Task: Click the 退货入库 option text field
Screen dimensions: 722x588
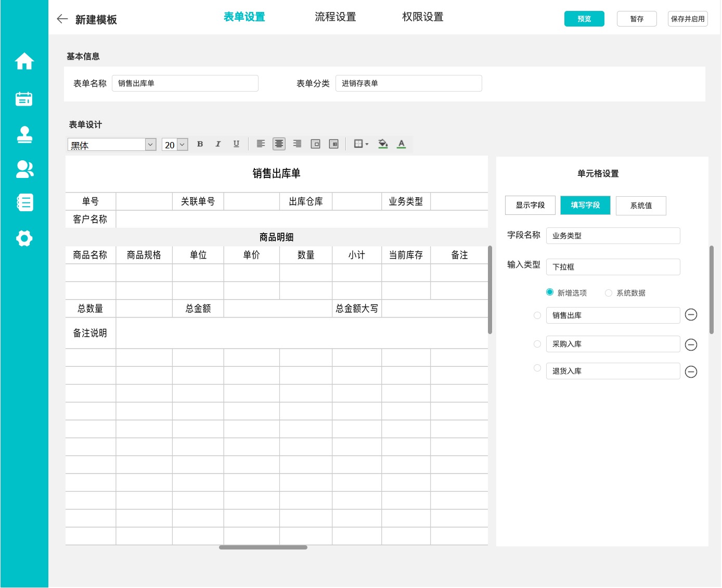Action: pos(613,371)
